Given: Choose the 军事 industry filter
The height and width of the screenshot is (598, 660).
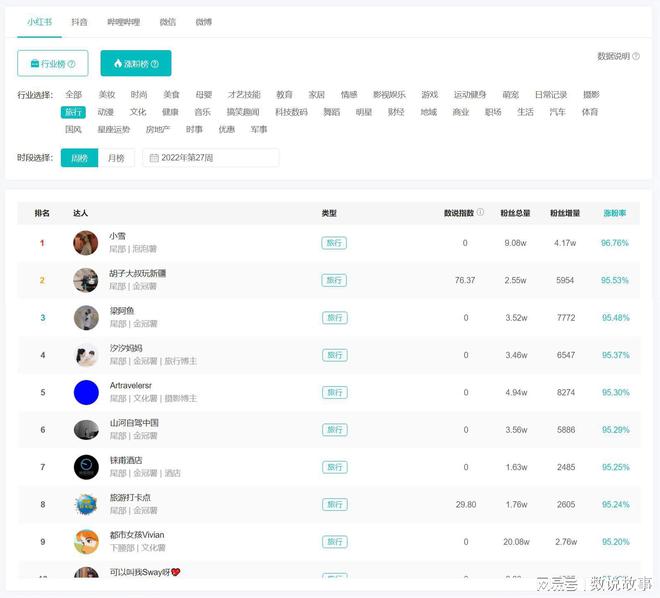Looking at the screenshot, I should (x=259, y=129).
